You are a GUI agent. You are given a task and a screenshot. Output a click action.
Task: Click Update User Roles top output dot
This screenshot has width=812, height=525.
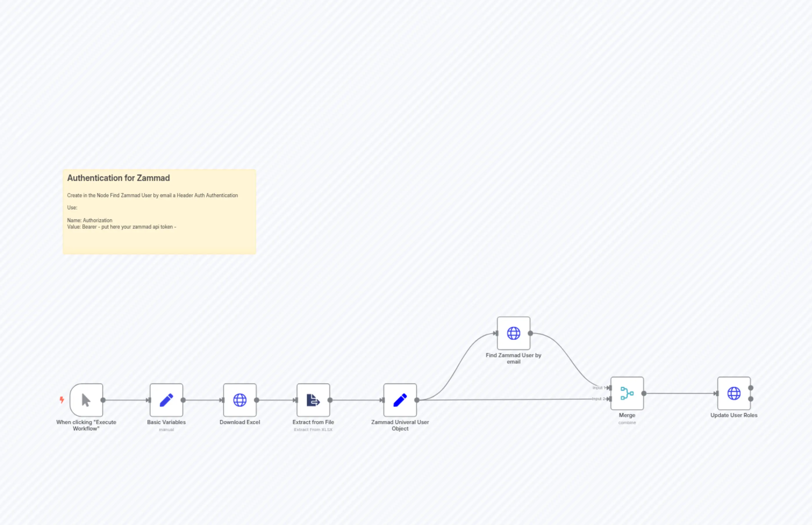click(x=751, y=388)
